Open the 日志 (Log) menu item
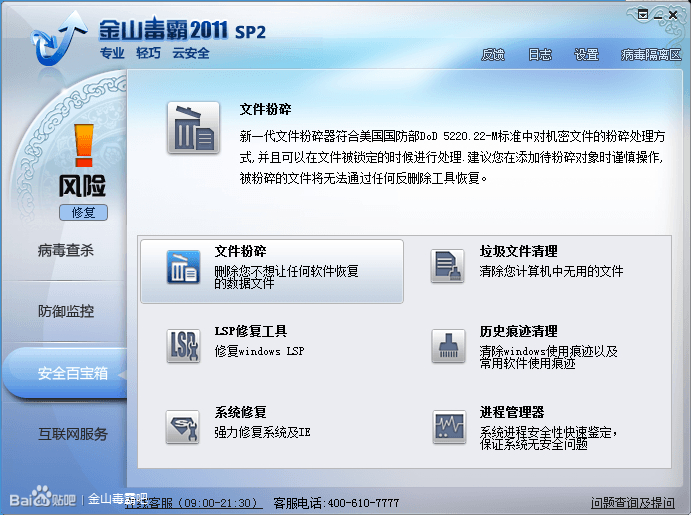 click(x=540, y=55)
